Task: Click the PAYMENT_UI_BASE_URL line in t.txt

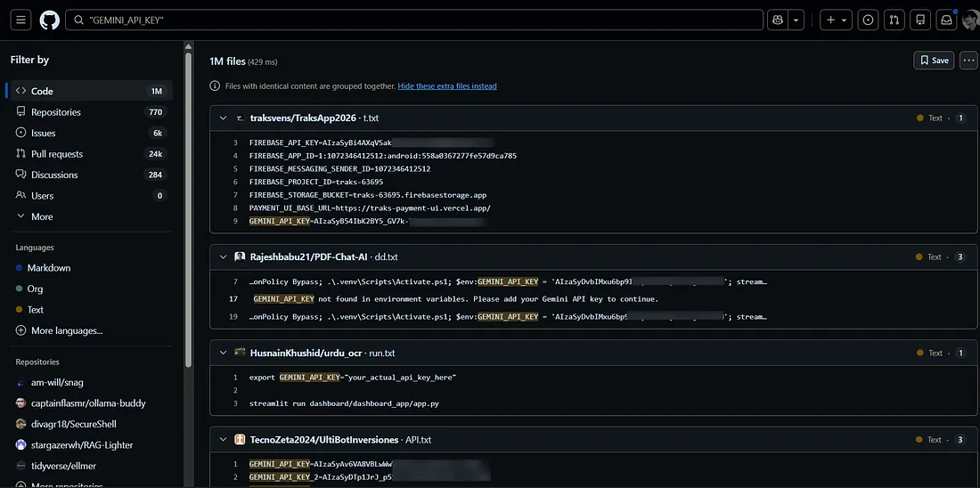Action: pos(370,208)
